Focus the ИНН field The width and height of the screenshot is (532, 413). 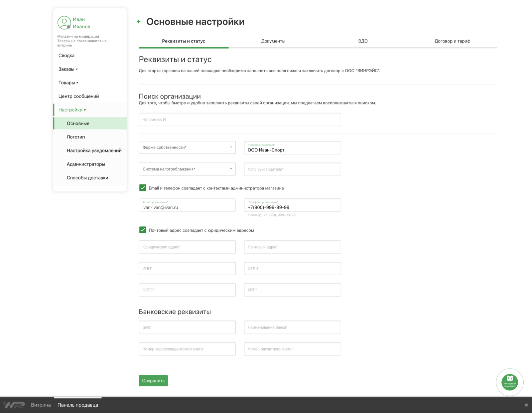pos(187,269)
